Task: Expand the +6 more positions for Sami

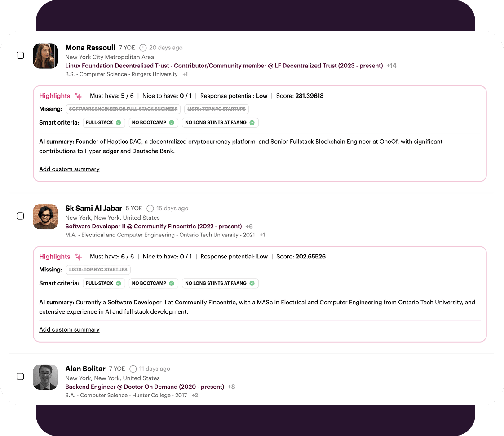Action: click(249, 226)
